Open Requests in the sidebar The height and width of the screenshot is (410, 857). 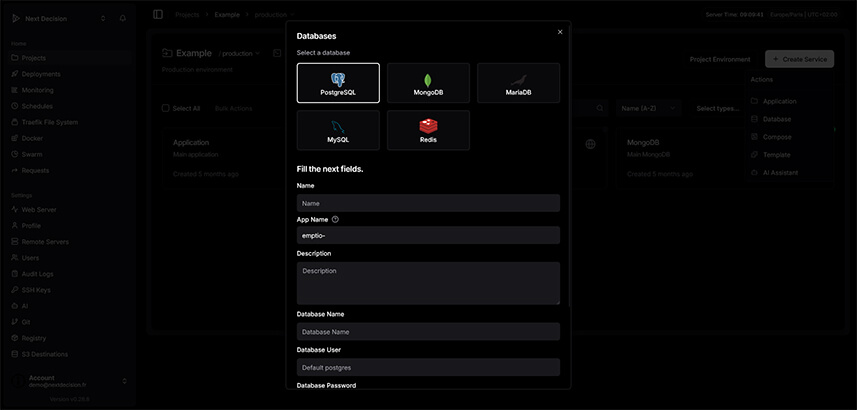(70, 171)
